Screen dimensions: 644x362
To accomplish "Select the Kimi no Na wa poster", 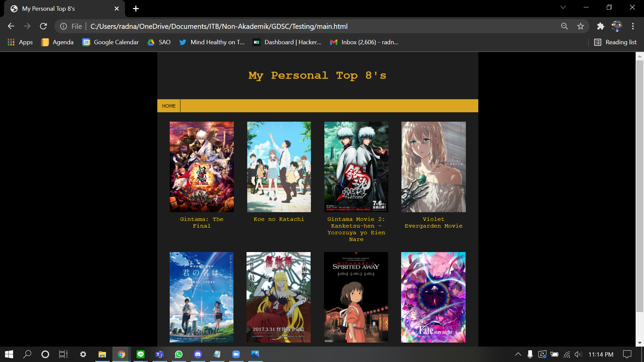I will click(x=202, y=297).
